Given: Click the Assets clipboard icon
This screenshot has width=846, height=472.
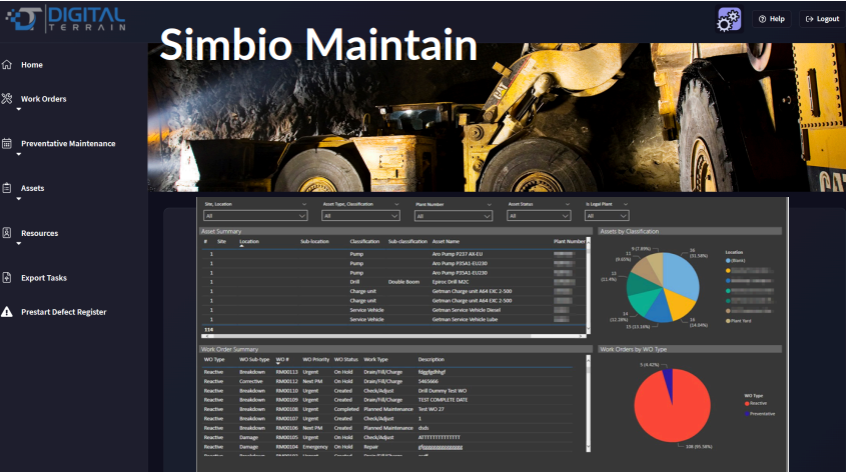Looking at the screenshot, I should 7,188.
